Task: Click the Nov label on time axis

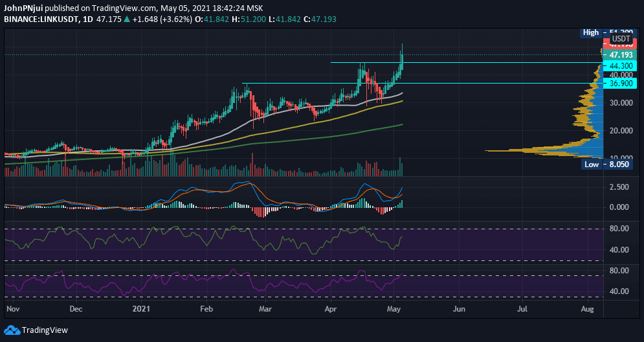Action: 13,309
